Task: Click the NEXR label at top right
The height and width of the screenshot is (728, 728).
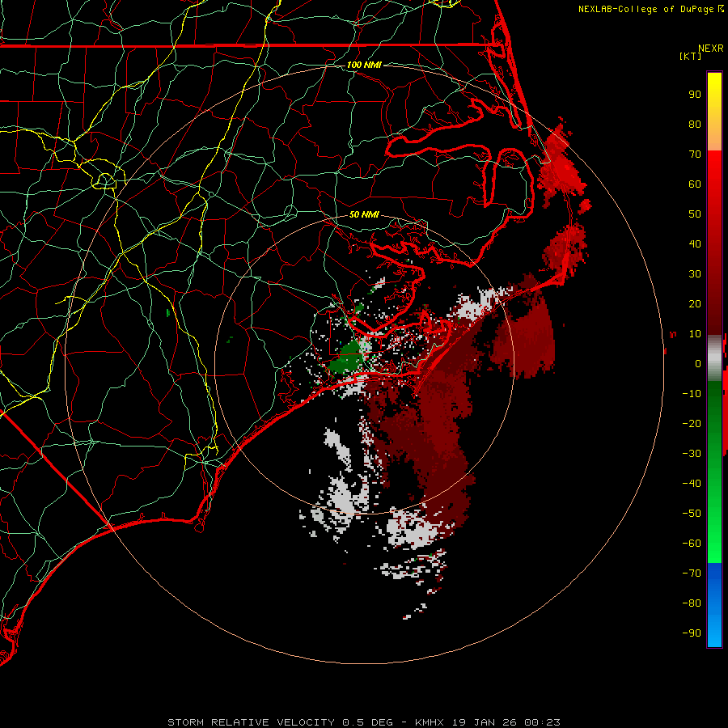Action: (x=711, y=49)
